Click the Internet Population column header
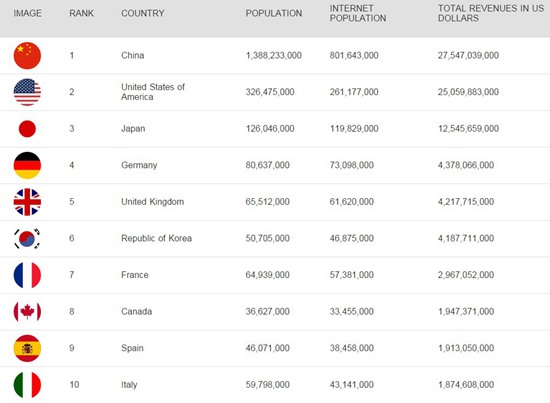The image size is (550, 403). [x=358, y=13]
